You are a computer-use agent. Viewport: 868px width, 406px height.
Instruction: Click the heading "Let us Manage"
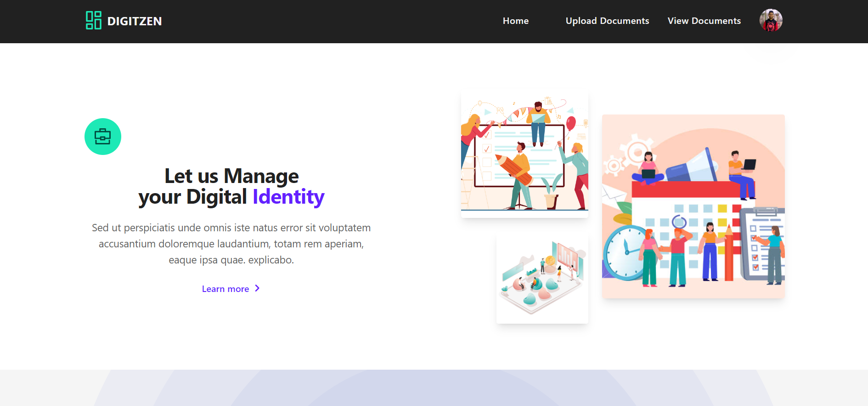(x=231, y=176)
